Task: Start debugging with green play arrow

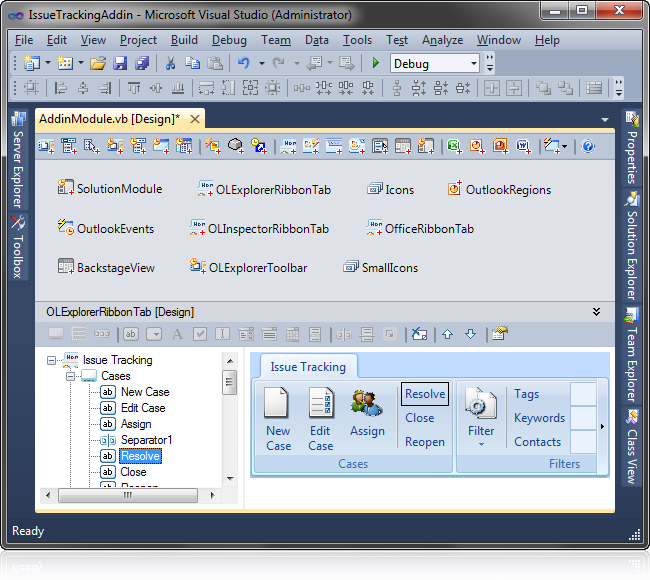Action: point(376,63)
